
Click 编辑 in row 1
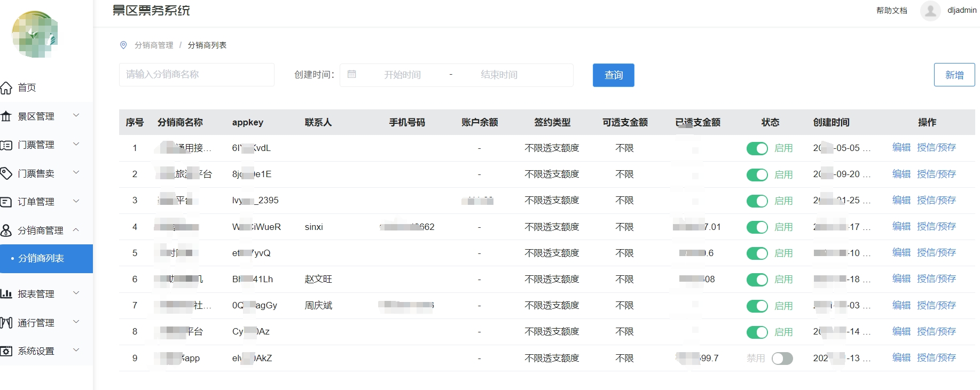[901, 148]
